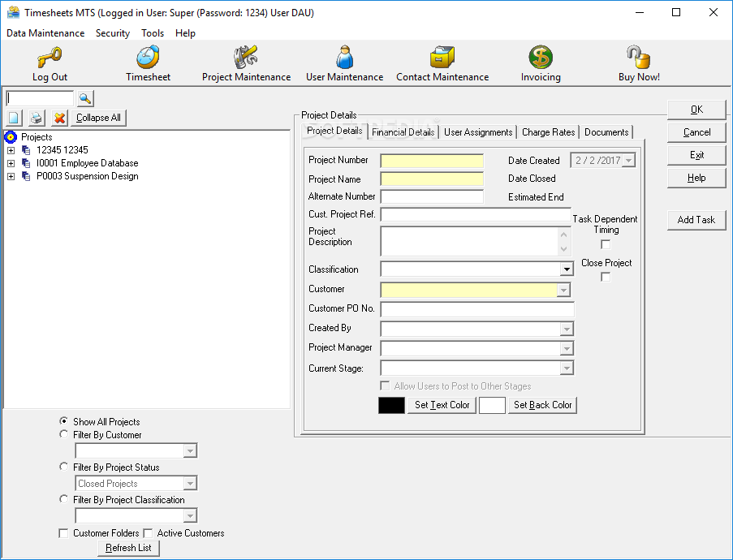Click the icon beside 12345 12345 project
The height and width of the screenshot is (560, 733).
click(x=26, y=150)
